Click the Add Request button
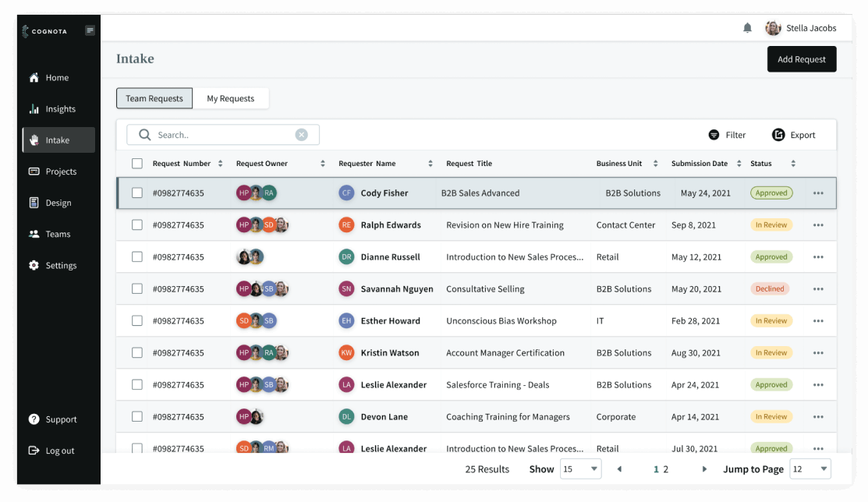This screenshot has width=868, height=502. 801,59
